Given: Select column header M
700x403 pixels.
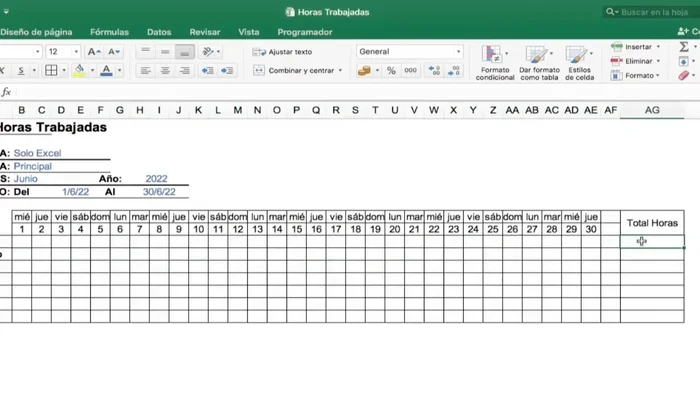Looking at the screenshot, I should pyautogui.click(x=238, y=110).
